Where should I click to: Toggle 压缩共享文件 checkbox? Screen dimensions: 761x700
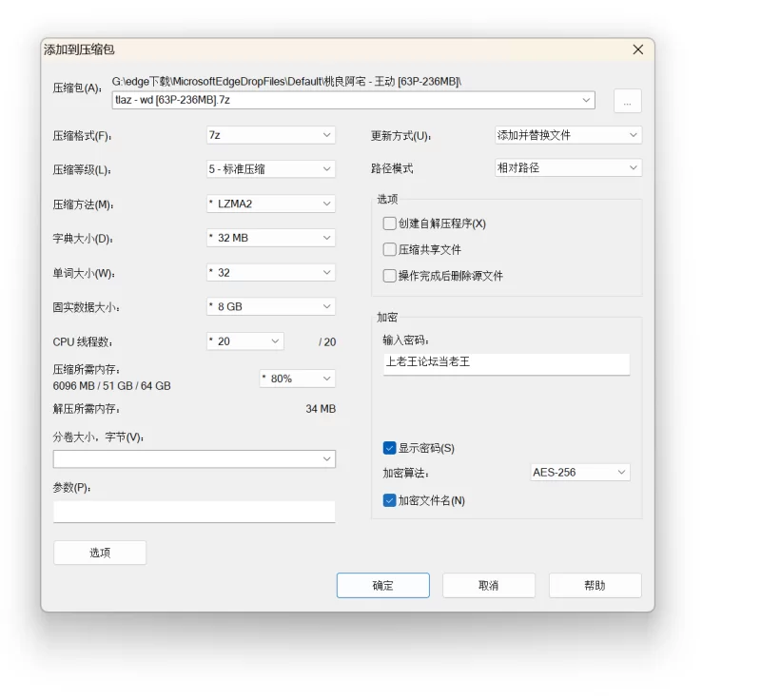pos(390,249)
